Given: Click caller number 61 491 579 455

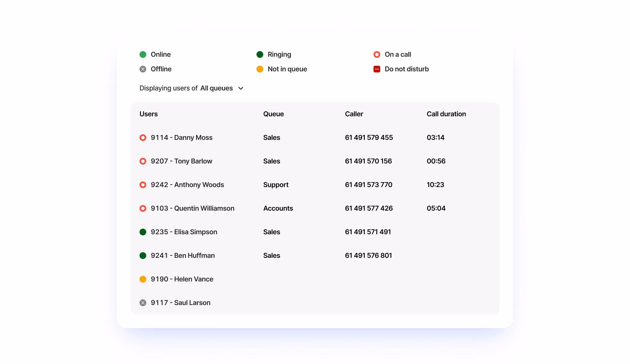Looking at the screenshot, I should click(369, 138).
